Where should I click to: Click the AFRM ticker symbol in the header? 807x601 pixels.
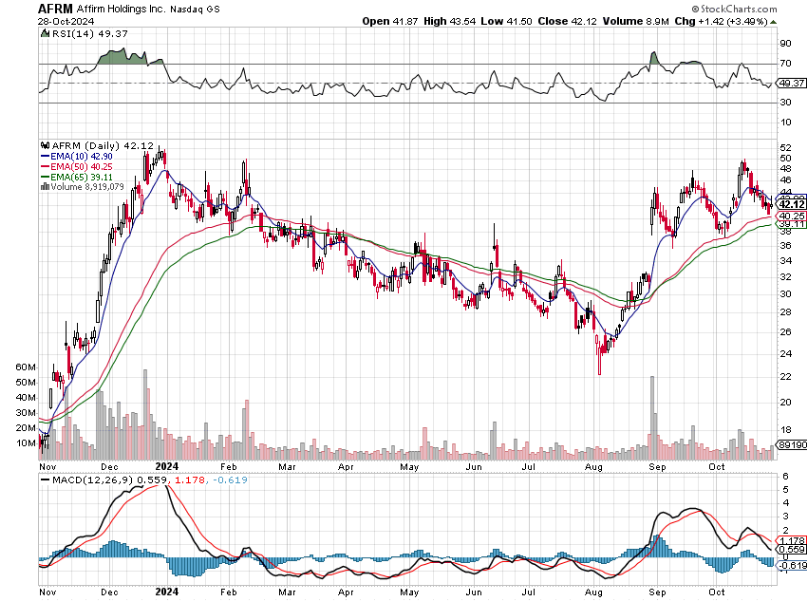pyautogui.click(x=56, y=9)
